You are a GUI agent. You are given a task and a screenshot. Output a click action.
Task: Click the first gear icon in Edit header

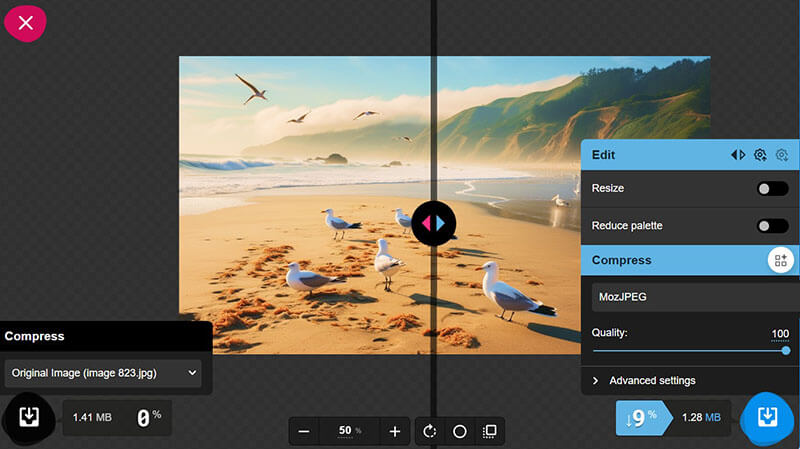[760, 155]
